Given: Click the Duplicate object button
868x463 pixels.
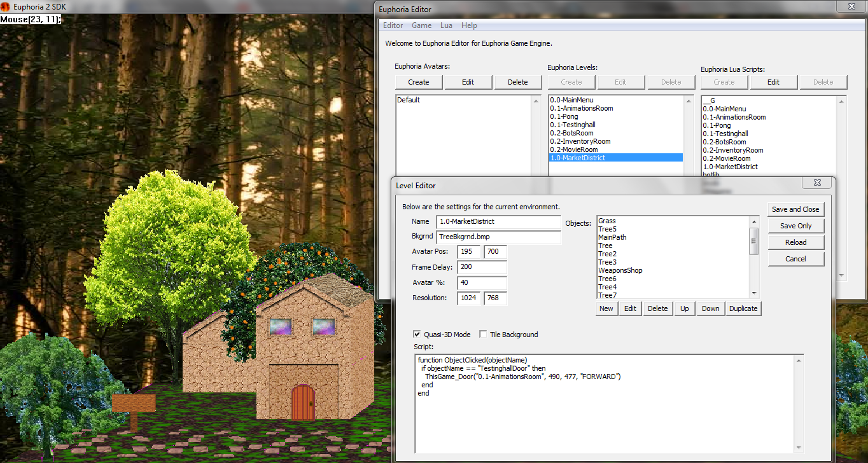Looking at the screenshot, I should pyautogui.click(x=743, y=308).
